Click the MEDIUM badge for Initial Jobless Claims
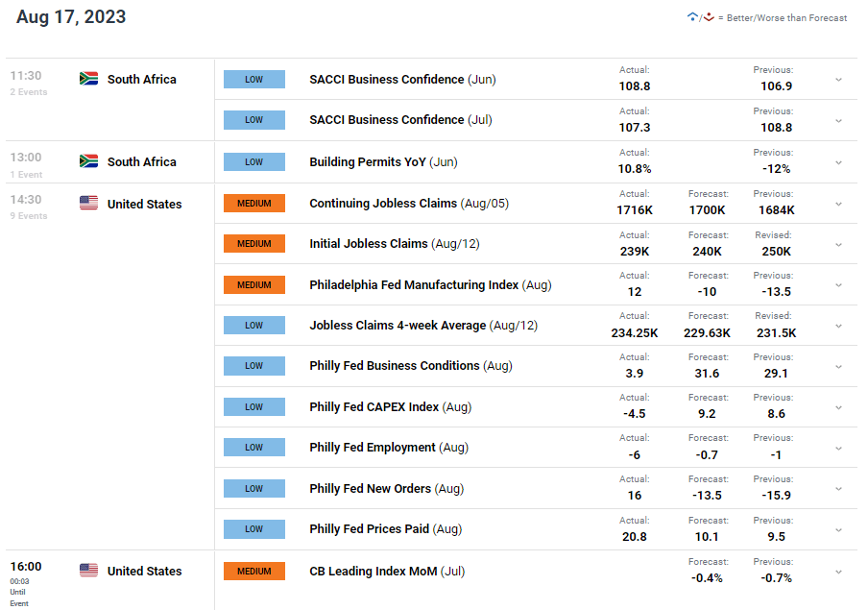Viewport: 868px width, 610px height. [254, 244]
